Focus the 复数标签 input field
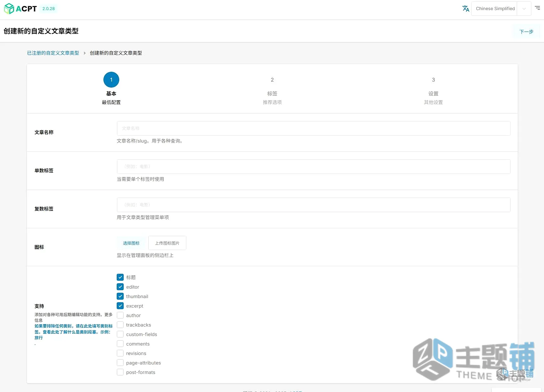This screenshot has width=544, height=392. click(313, 205)
